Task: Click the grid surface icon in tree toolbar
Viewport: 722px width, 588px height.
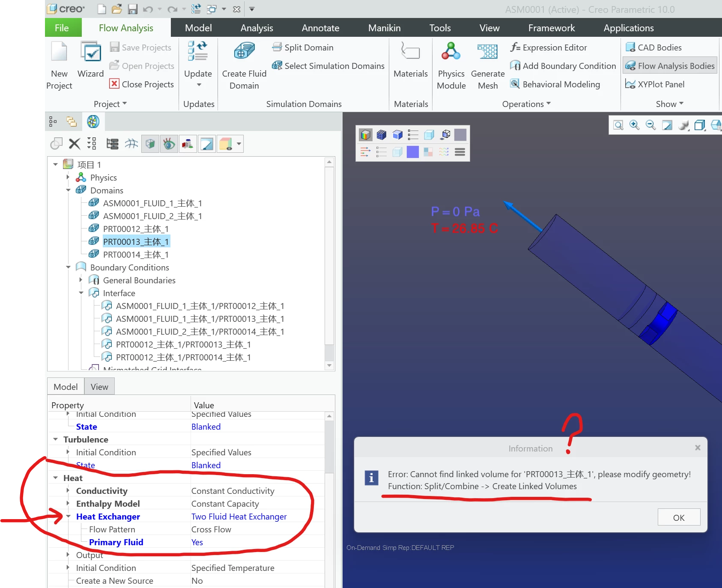Action: pyautogui.click(x=131, y=144)
